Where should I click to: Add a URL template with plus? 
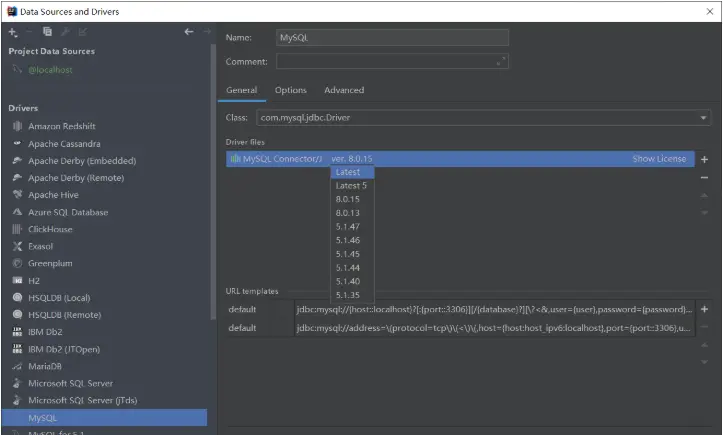704,309
